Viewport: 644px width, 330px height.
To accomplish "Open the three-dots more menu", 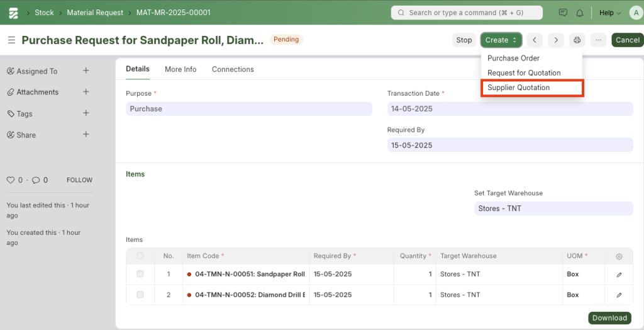I will (x=599, y=40).
